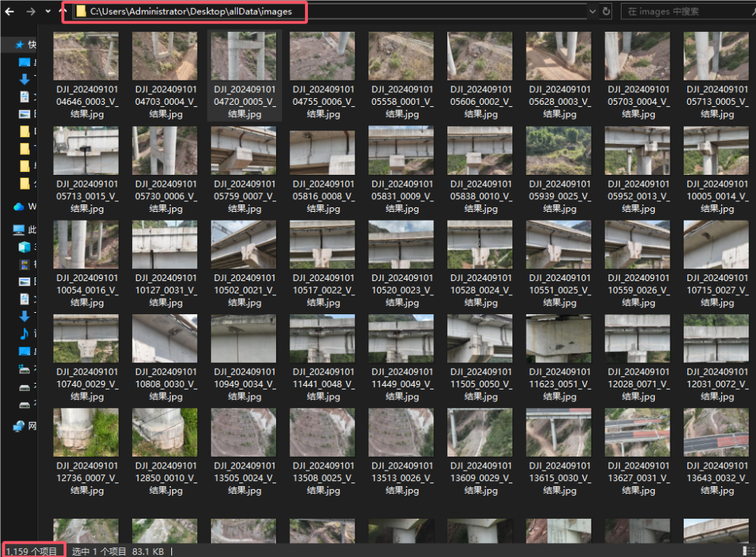This screenshot has height=557, width=756.
Task: Select thumbnail of DJI 04646_0003 image
Action: tap(86, 56)
